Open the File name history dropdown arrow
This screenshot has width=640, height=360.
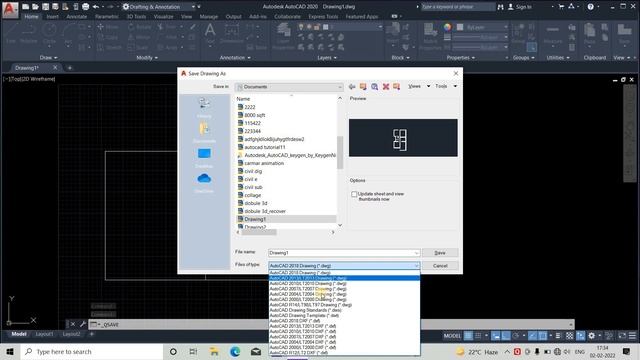[x=416, y=253]
